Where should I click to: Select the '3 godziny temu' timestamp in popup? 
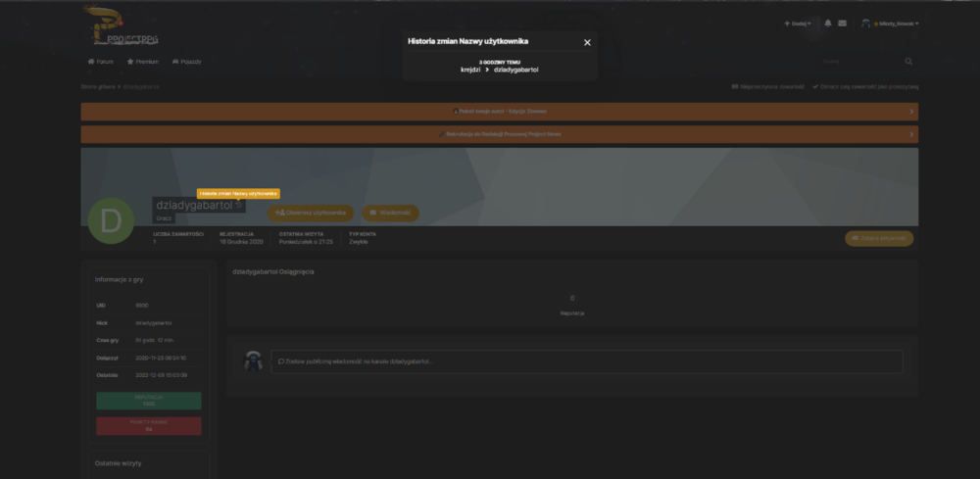(500, 63)
